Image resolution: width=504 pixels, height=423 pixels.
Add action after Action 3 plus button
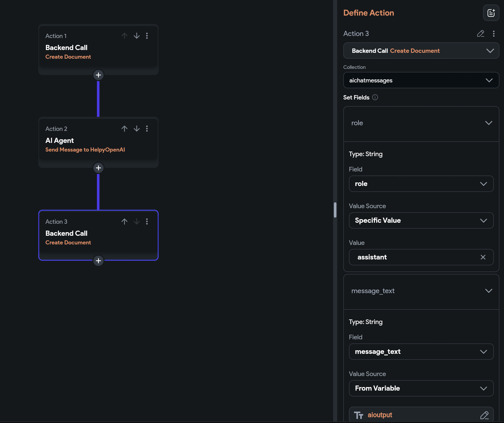click(x=98, y=261)
